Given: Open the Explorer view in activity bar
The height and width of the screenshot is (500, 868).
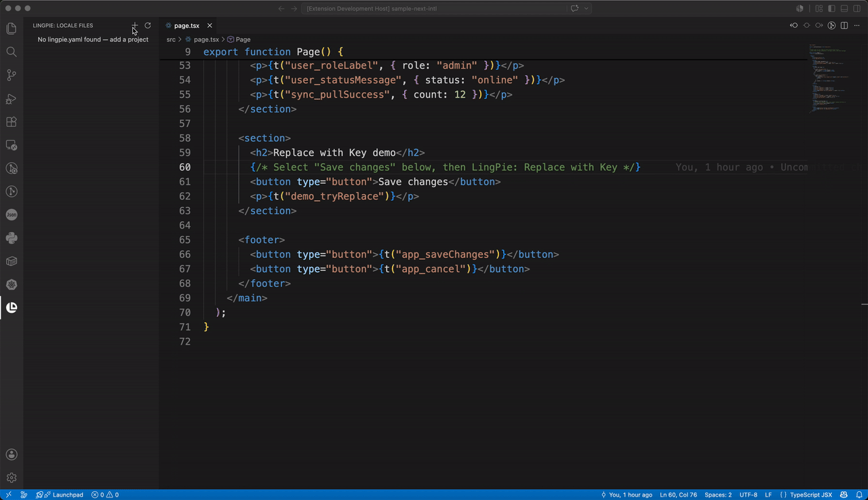Looking at the screenshot, I should pos(11,28).
